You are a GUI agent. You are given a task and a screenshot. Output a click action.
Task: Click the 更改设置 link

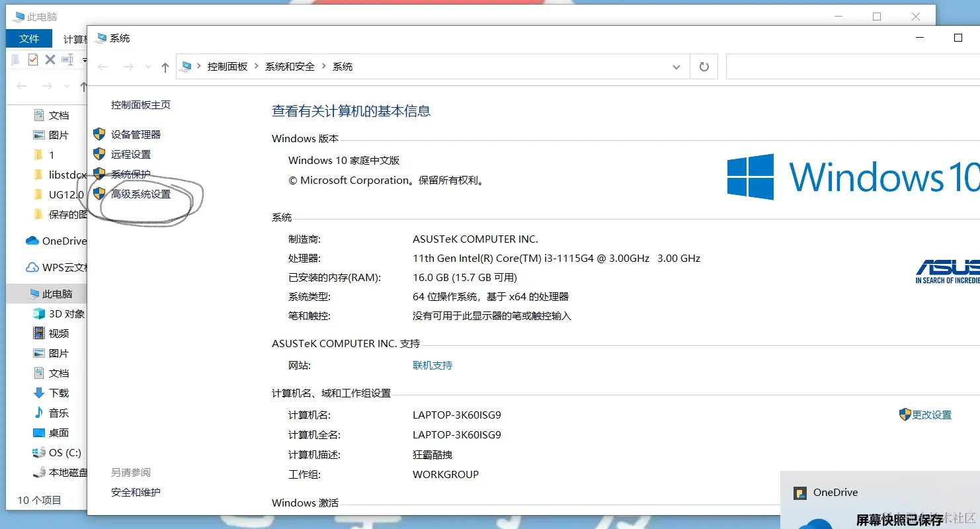coord(932,415)
